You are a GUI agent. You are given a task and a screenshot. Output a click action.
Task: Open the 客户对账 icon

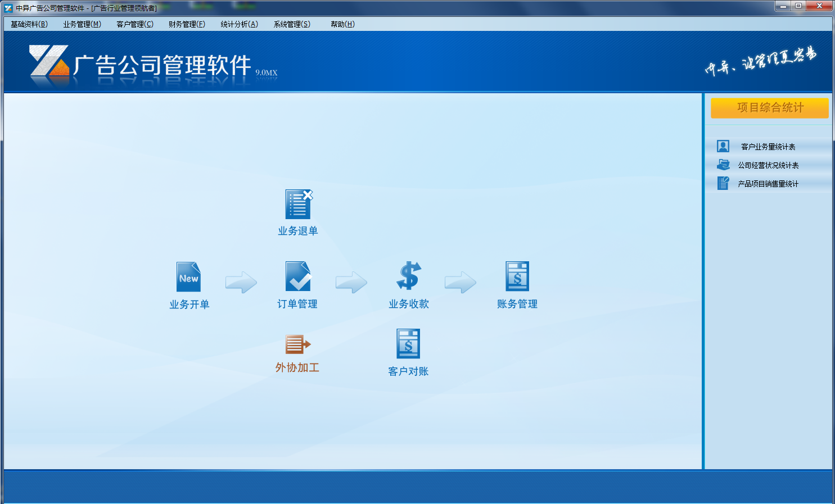coord(409,343)
